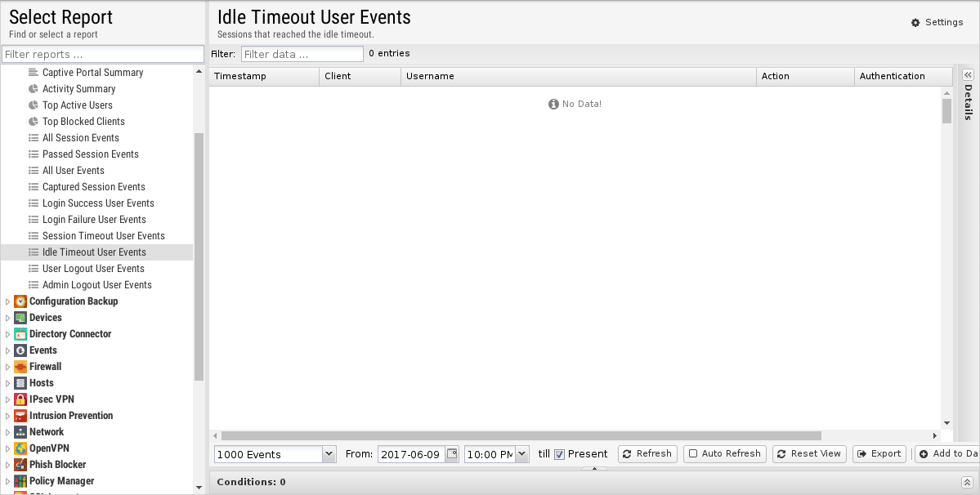The image size is (980, 495).
Task: Click the Settings gear icon
Action: pyautogui.click(x=915, y=23)
